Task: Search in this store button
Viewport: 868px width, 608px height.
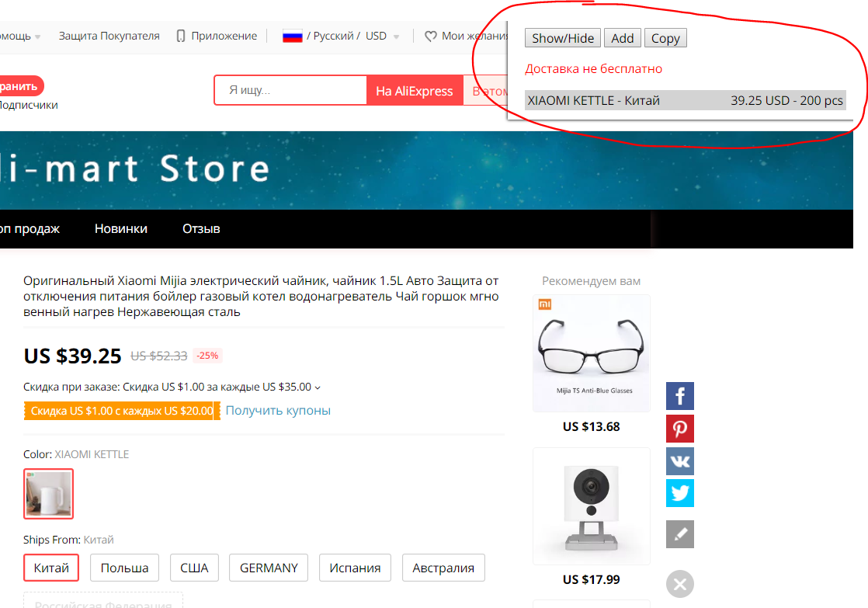Action: pyautogui.click(x=485, y=91)
